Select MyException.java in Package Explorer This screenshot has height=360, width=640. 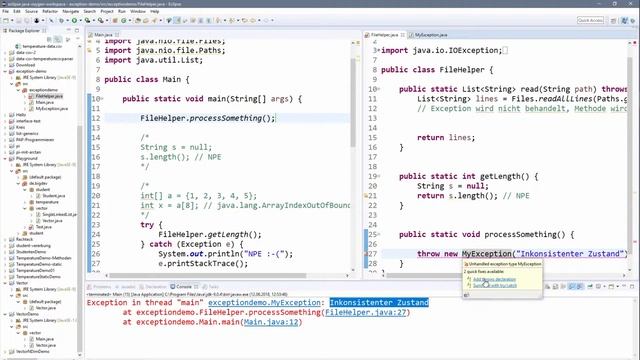(51, 109)
